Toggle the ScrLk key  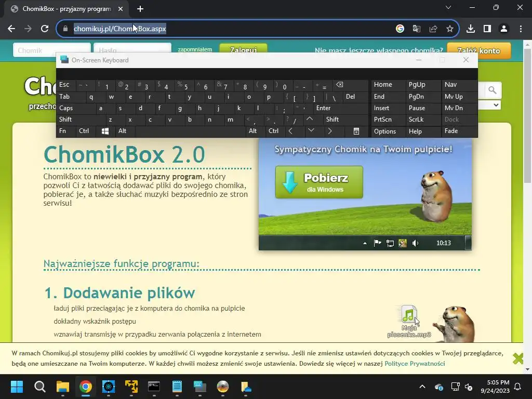(x=423, y=119)
